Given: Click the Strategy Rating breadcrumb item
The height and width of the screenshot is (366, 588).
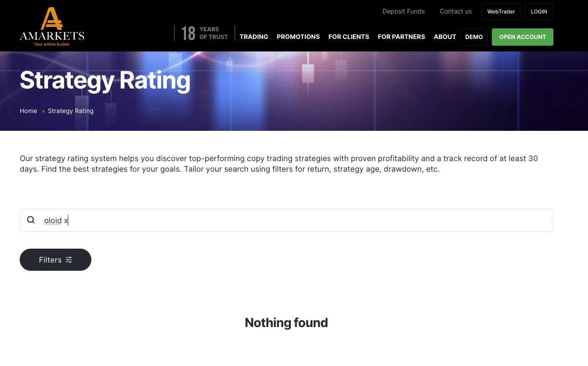Looking at the screenshot, I should pyautogui.click(x=71, y=111).
